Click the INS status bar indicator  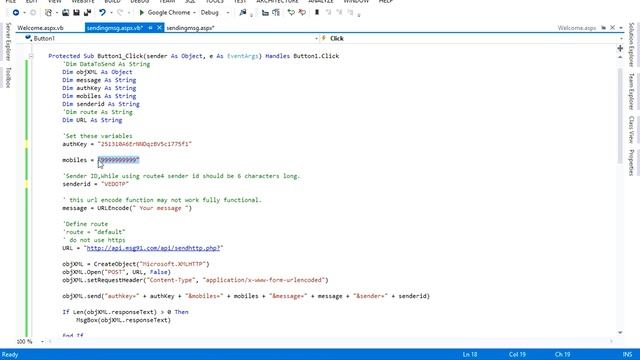tap(627, 354)
